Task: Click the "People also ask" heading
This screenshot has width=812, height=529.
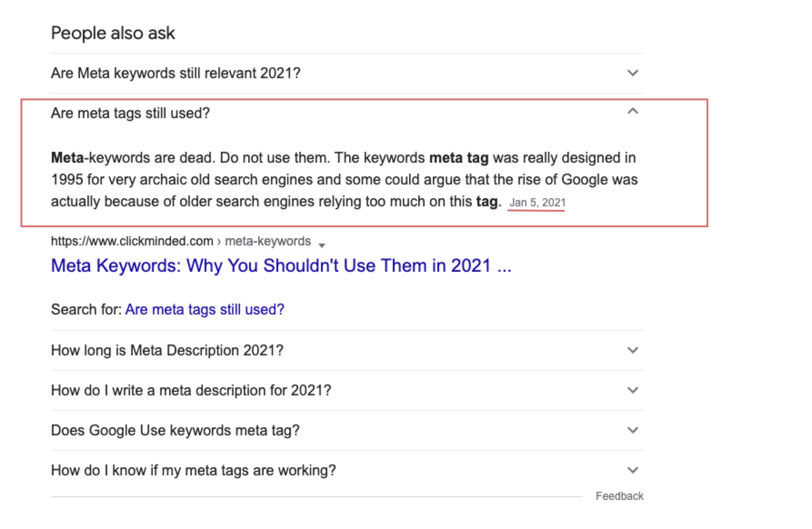Action: pyautogui.click(x=113, y=33)
